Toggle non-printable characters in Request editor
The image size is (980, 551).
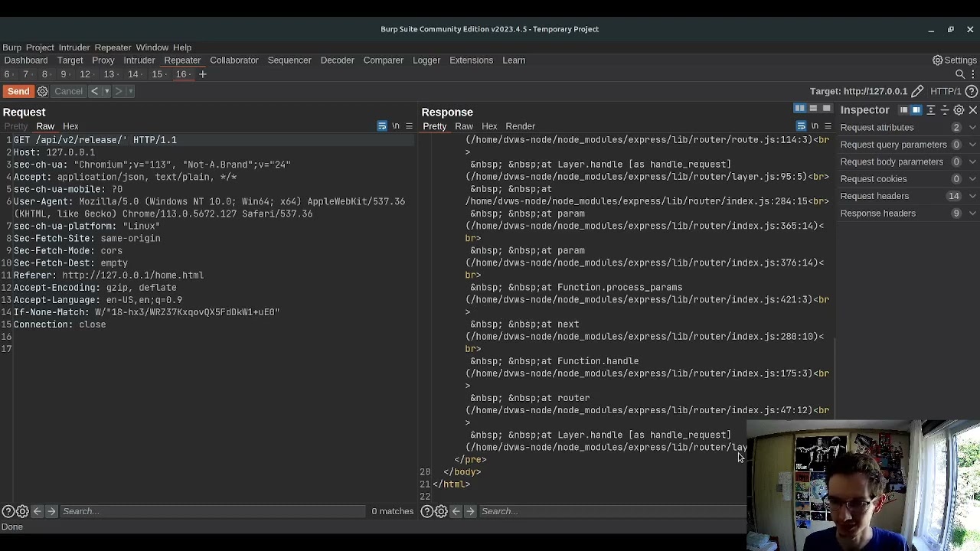pyautogui.click(x=396, y=126)
